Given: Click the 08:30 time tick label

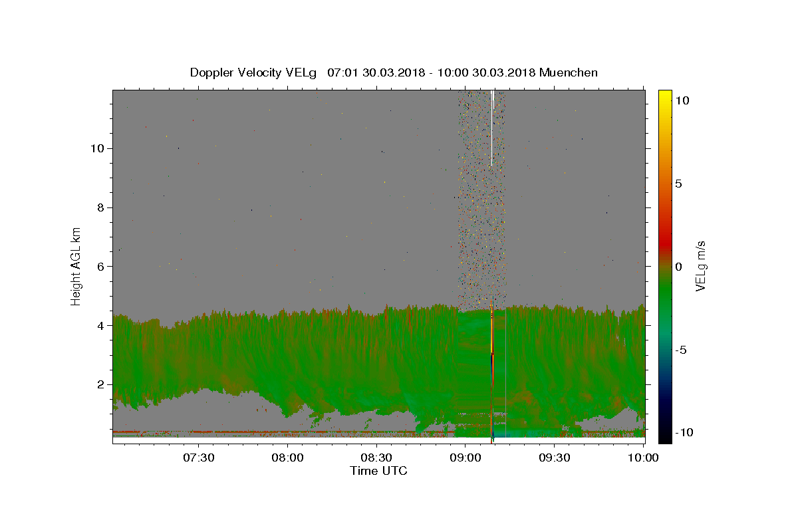Looking at the screenshot, I should pos(377,458).
